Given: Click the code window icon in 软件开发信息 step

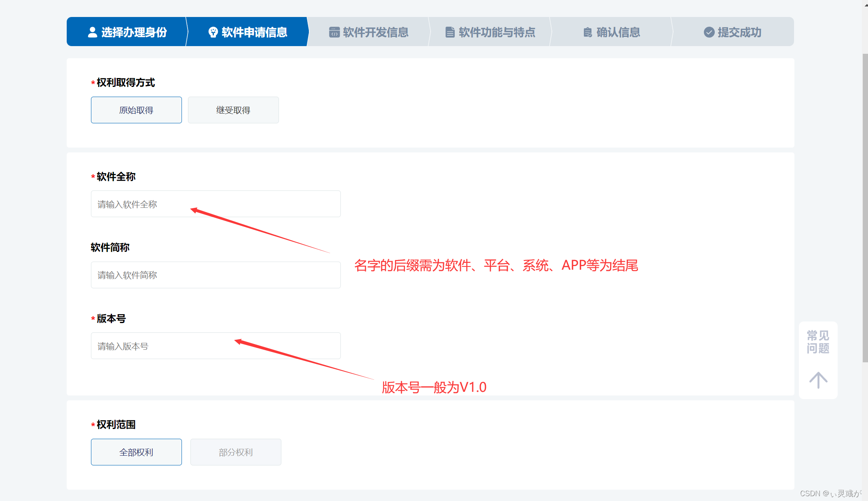Looking at the screenshot, I should 334,32.
